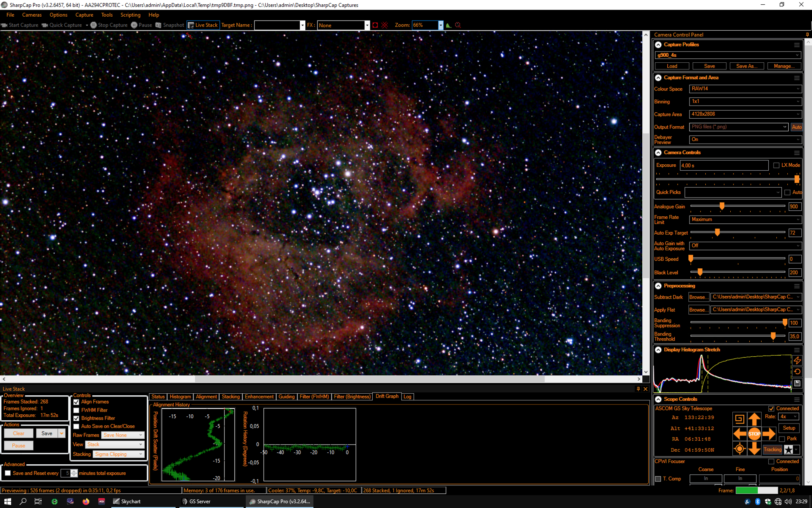Switch to the Histogram tab
Screen dimensions: 812x508
[x=180, y=396]
